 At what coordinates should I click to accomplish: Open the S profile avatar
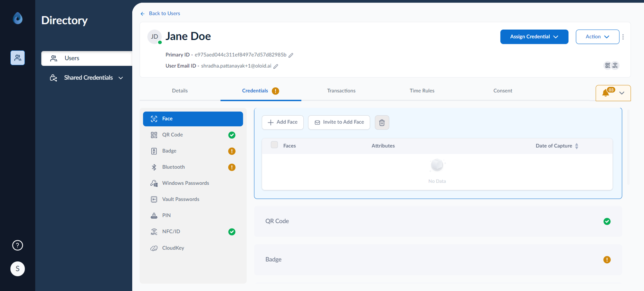click(x=18, y=269)
